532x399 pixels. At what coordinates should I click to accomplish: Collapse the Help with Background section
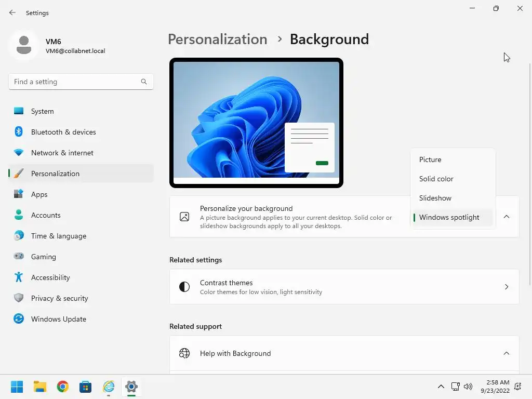[506, 353]
